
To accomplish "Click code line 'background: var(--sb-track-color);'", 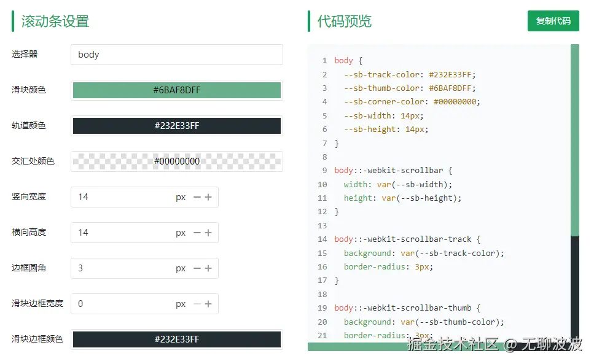I will coord(424,253).
